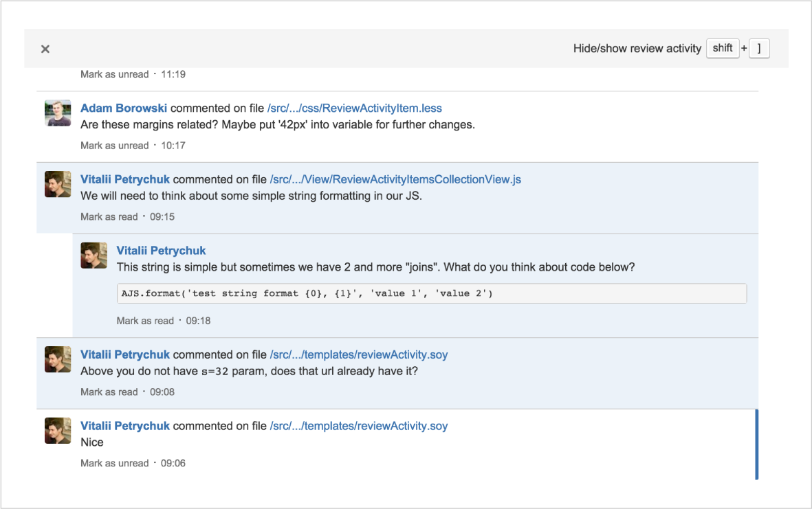Mark the 09:18 nested reply as read
Viewport: 812px width, 509px height.
point(145,320)
